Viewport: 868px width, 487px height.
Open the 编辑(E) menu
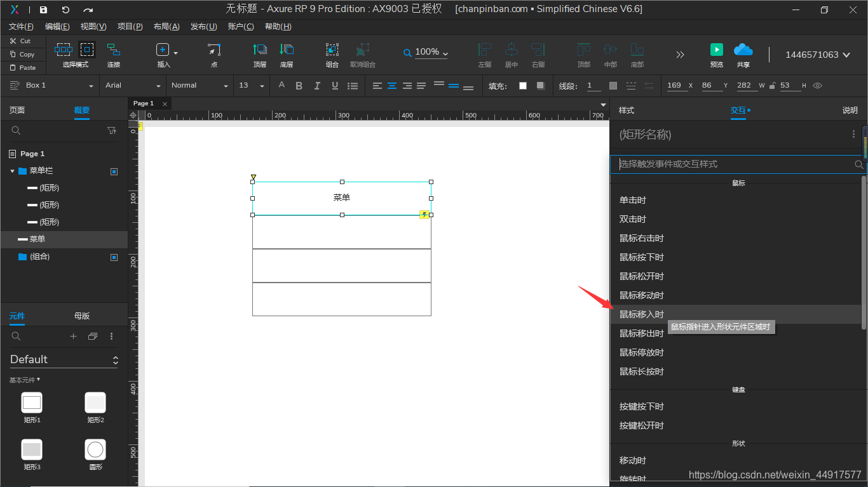click(57, 26)
